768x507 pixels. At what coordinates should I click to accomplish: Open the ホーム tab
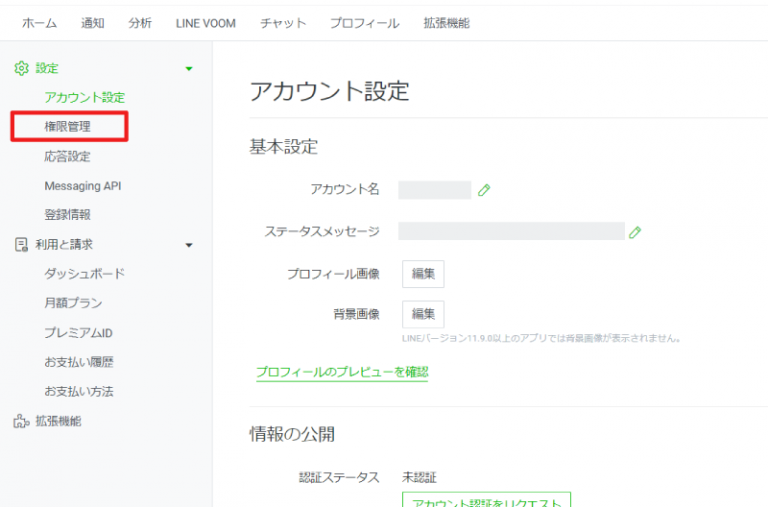[40, 23]
